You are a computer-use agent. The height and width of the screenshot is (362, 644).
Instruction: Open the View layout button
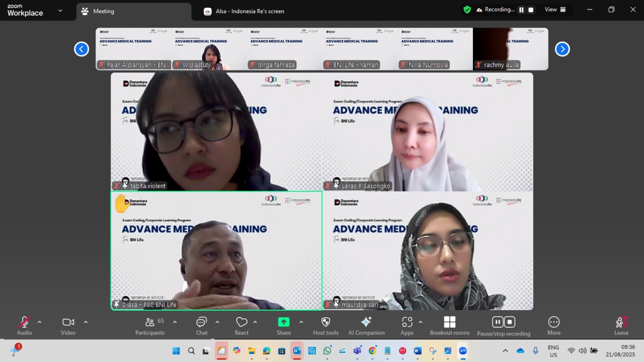[x=555, y=10]
